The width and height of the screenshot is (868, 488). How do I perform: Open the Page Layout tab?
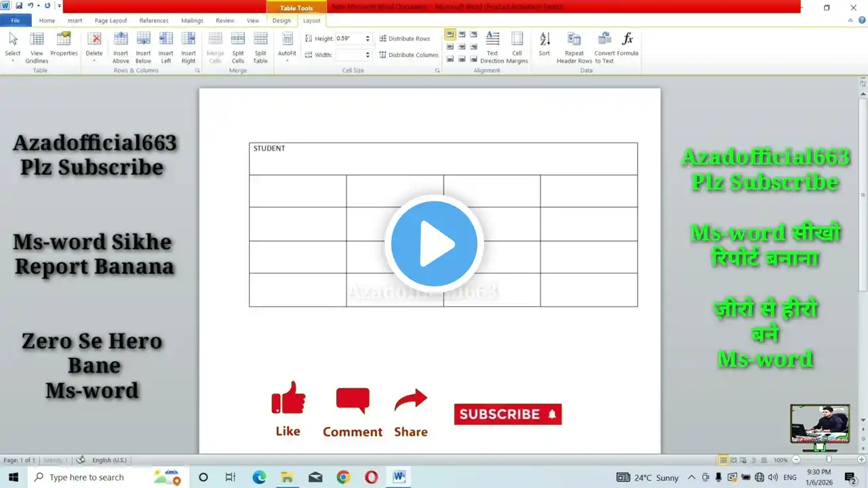click(x=111, y=20)
